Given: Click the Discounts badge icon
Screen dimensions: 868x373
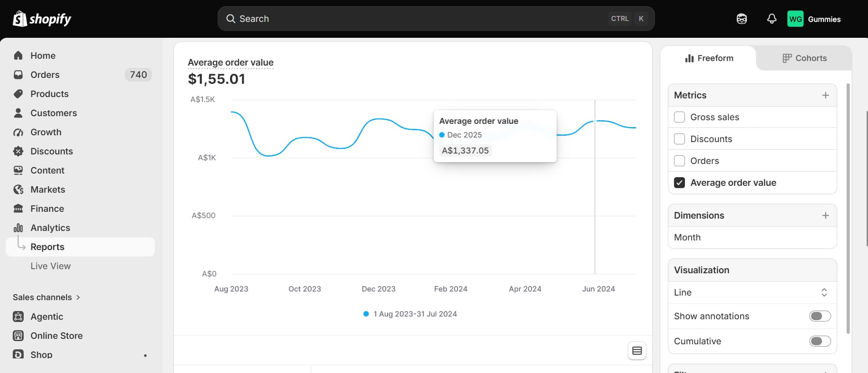Looking at the screenshot, I should coord(18,151).
